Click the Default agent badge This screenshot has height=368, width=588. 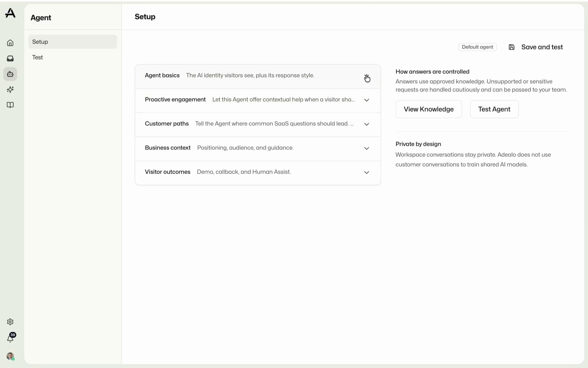pos(477,47)
